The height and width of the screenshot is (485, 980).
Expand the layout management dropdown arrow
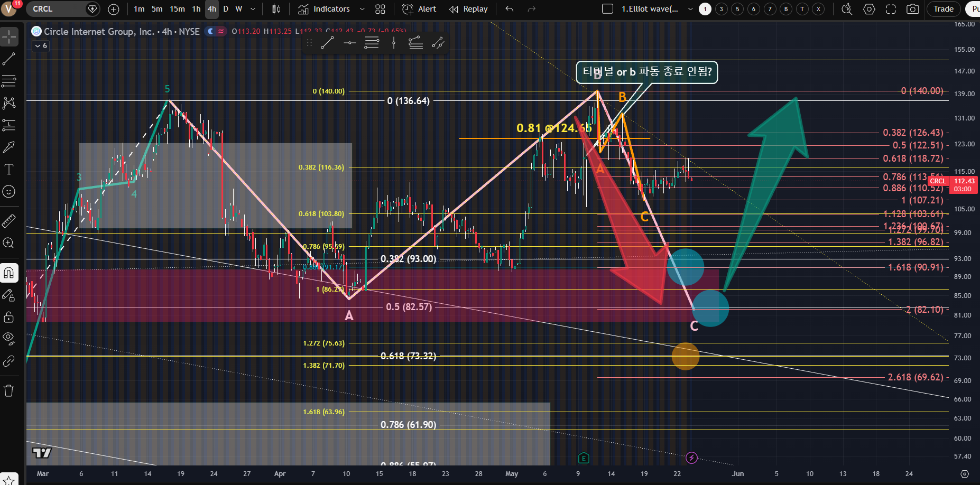click(x=690, y=9)
